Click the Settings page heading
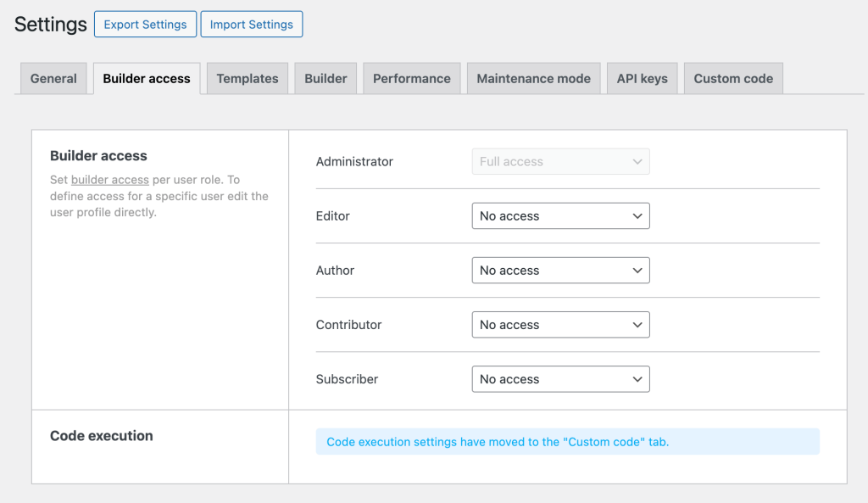 (x=51, y=25)
